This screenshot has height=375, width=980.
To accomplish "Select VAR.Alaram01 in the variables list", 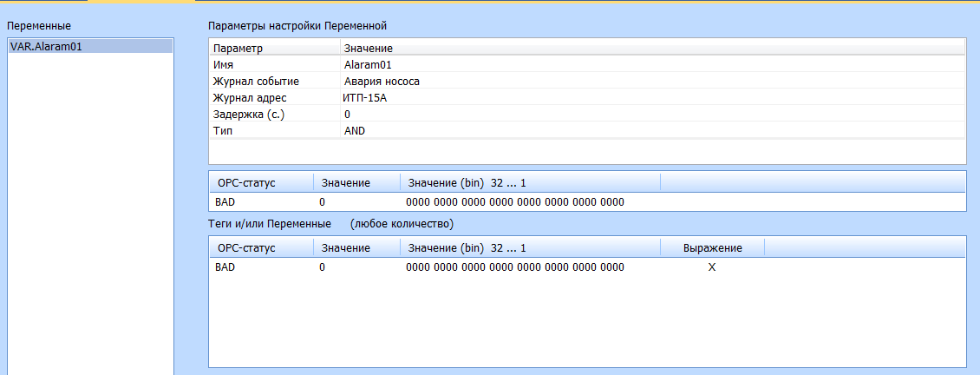I will click(x=47, y=47).
